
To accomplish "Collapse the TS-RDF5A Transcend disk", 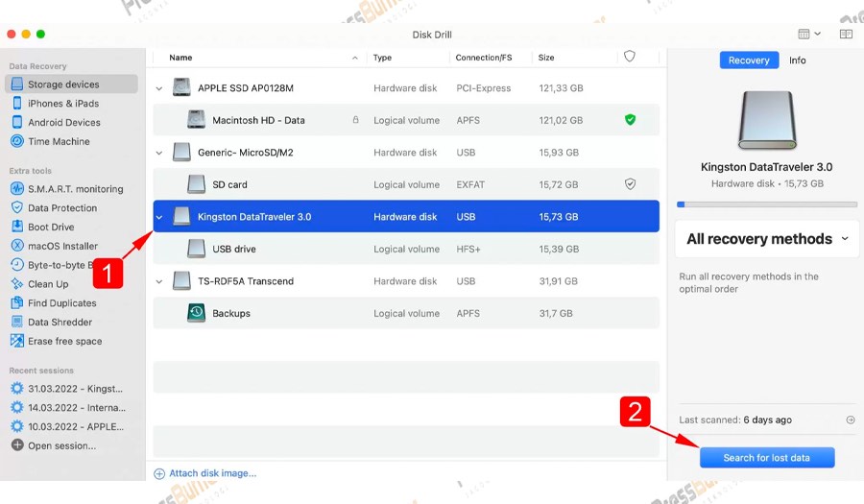I will point(159,281).
